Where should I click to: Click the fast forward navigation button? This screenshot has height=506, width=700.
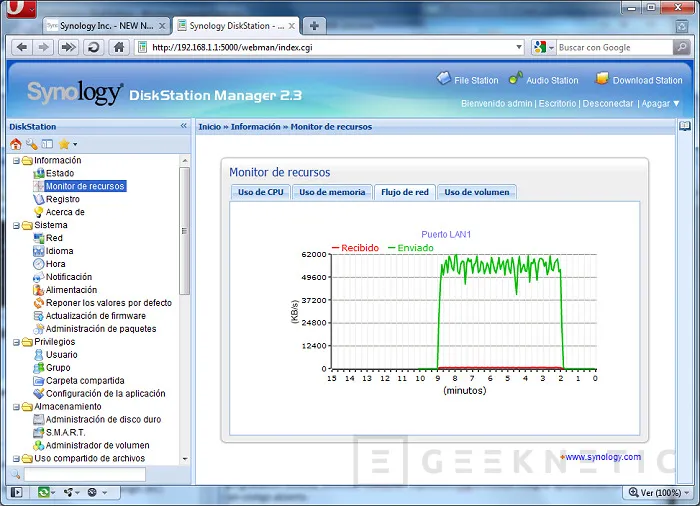click(68, 47)
